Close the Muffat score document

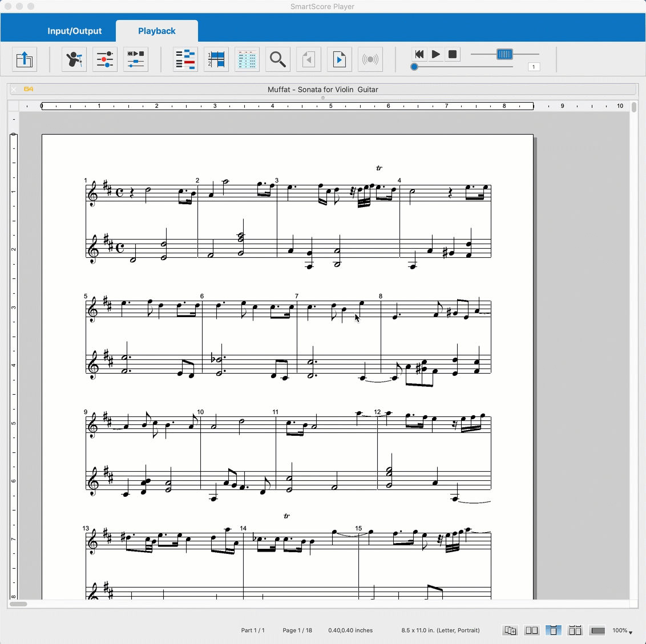click(x=14, y=89)
